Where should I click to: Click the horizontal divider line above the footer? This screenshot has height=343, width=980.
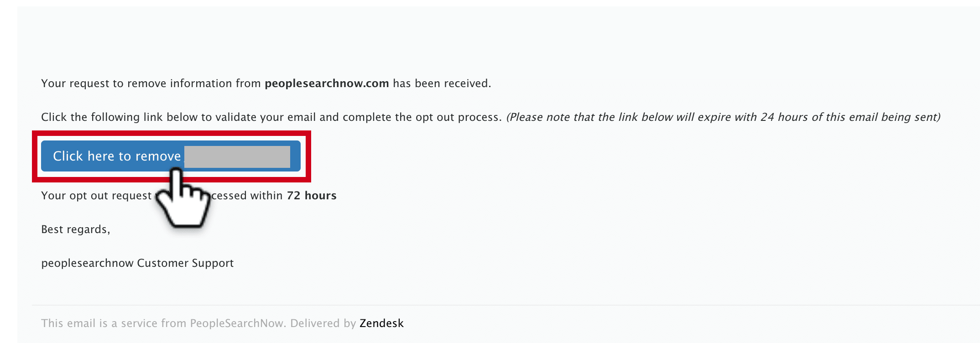(x=506, y=305)
